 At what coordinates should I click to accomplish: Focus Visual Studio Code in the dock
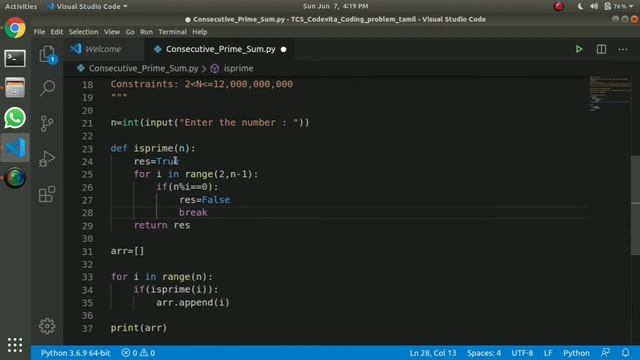(x=15, y=148)
